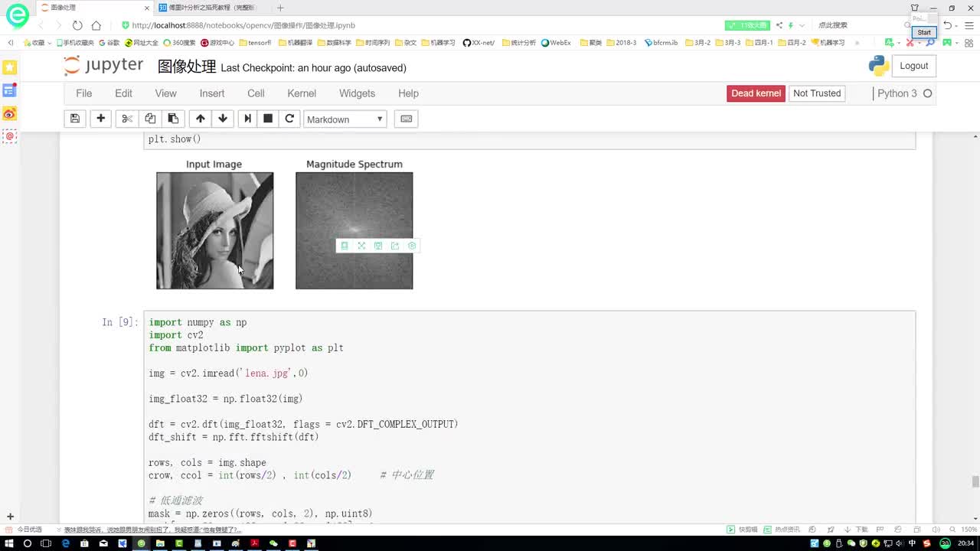Viewport: 980px width, 551px height.
Task: Open the Kernel menu
Action: coord(302,93)
